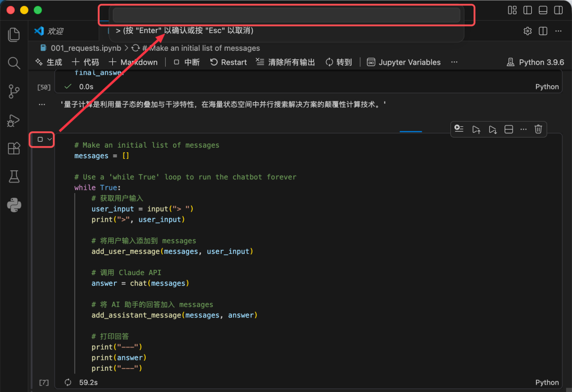Expand the run options chevron
Screen dimensions: 572x392
click(x=50, y=139)
